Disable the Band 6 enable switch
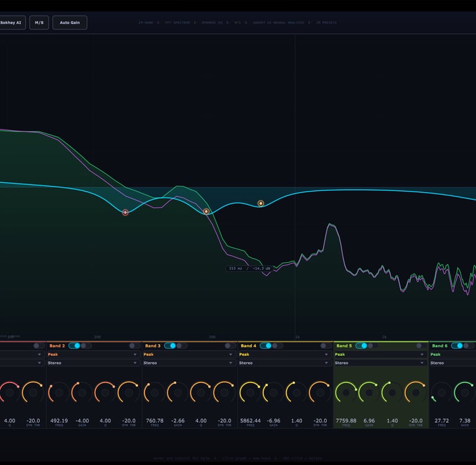476x465 pixels. pyautogui.click(x=457, y=345)
